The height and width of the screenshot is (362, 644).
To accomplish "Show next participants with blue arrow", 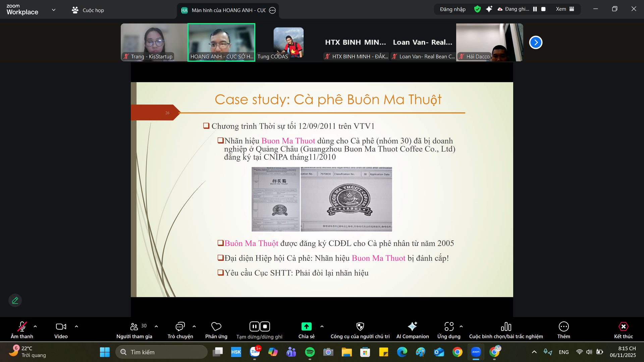I will [x=536, y=42].
